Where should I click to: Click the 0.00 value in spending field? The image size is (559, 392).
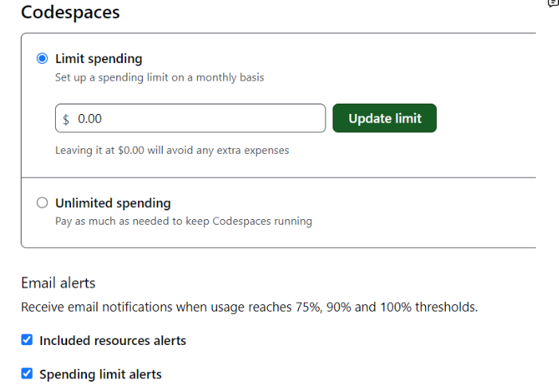pyautogui.click(x=89, y=119)
